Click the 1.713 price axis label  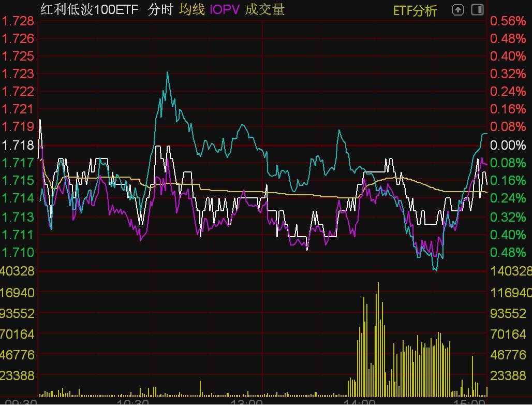click(x=18, y=216)
